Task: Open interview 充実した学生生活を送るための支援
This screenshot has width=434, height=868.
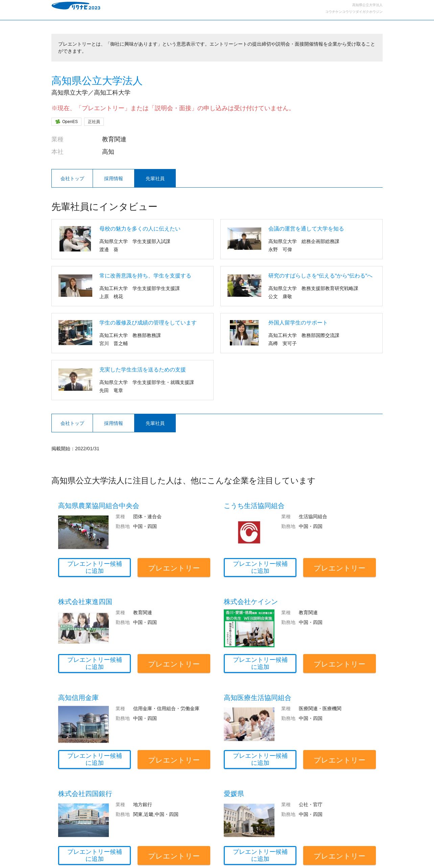Action: (143, 370)
